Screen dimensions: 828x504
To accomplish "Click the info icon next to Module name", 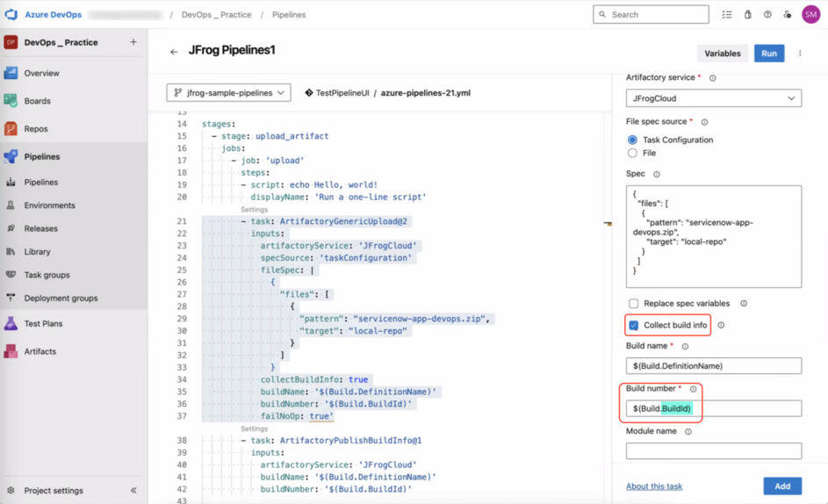I will 688,432.
